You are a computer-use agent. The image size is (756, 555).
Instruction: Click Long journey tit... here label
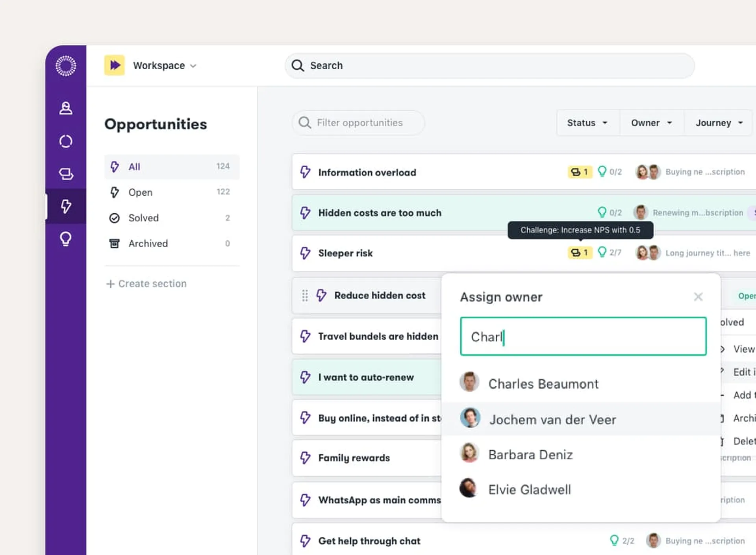[x=708, y=253]
